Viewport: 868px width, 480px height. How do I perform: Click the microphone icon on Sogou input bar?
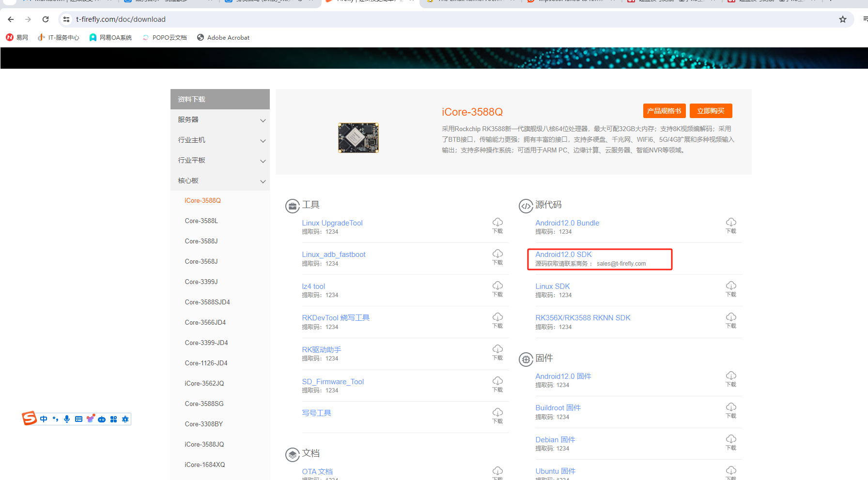coord(66,419)
